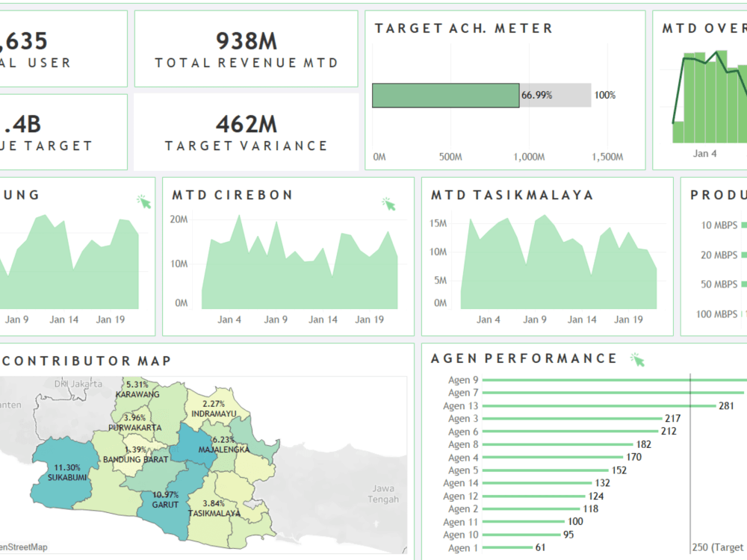747x560 pixels.
Task: Click the Agen 9 performance bar
Action: click(613, 379)
